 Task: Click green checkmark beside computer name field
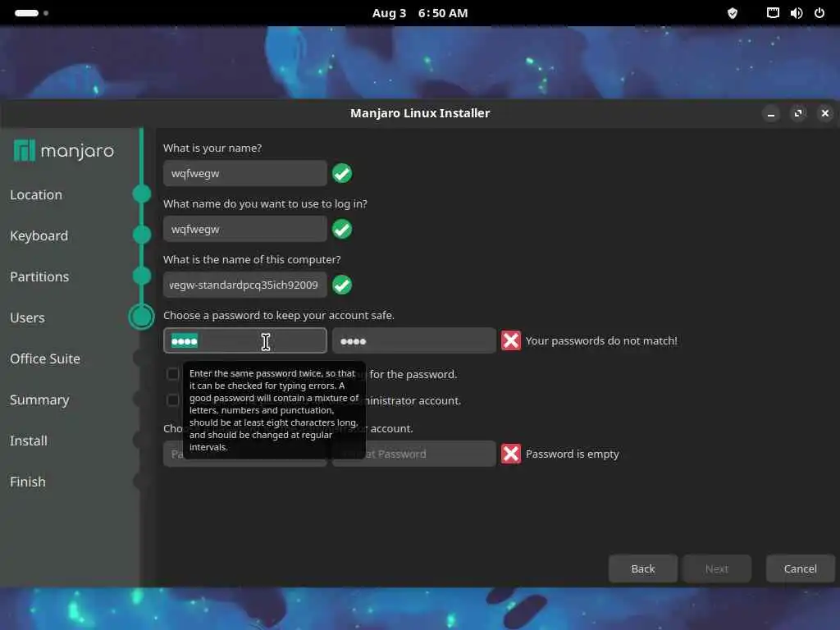click(342, 285)
